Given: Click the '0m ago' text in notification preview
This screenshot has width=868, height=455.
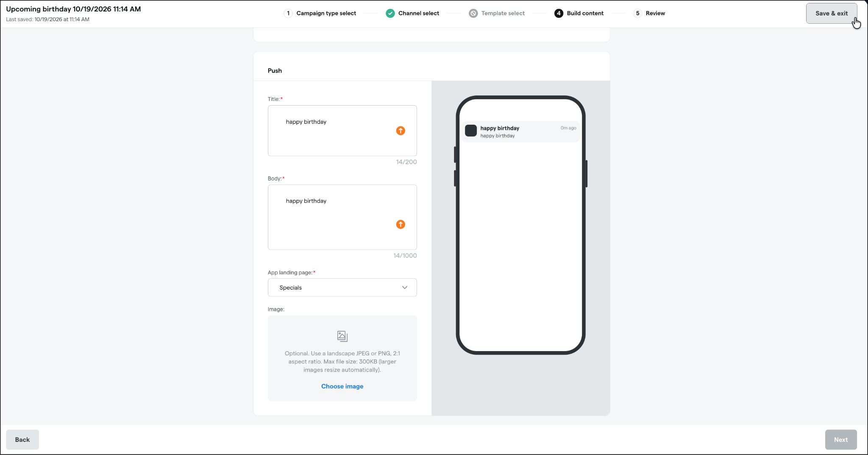Looking at the screenshot, I should pos(568,128).
